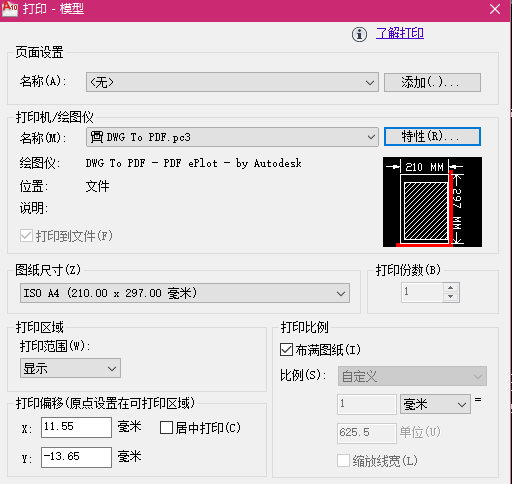
Task: Click the 添加(.)... button
Action: [x=432, y=82]
